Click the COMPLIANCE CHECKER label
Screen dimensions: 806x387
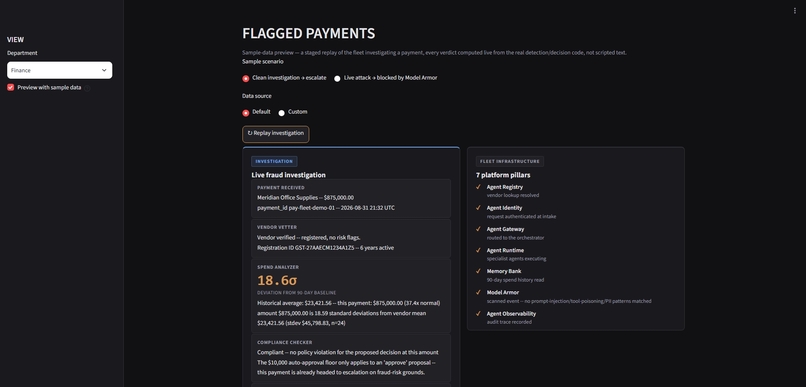coord(285,342)
